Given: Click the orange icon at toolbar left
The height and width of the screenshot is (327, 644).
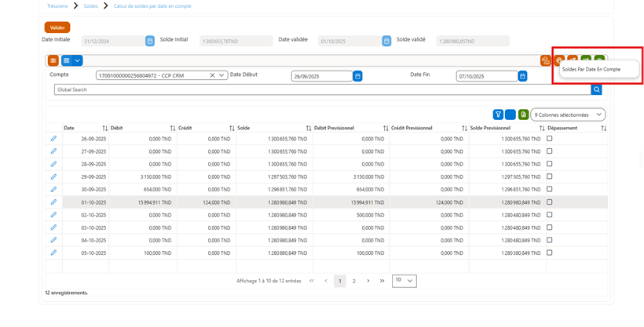Looking at the screenshot, I should click(x=53, y=60).
